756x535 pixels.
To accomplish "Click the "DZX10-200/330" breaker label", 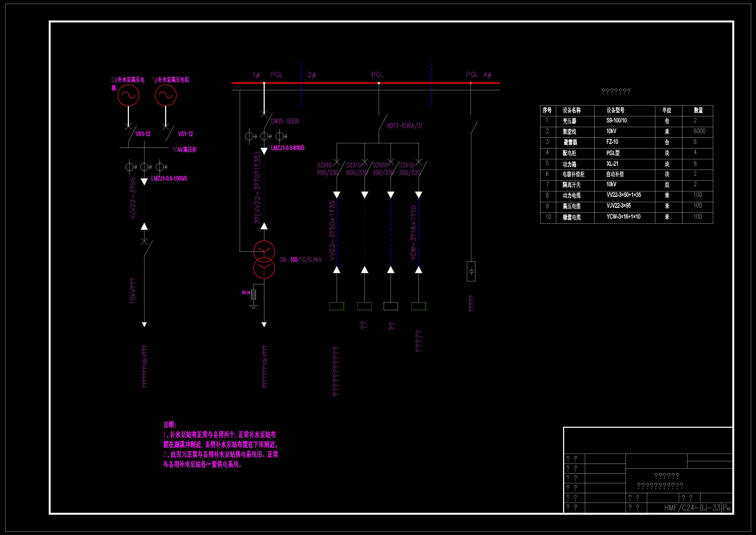I will [x=409, y=169].
